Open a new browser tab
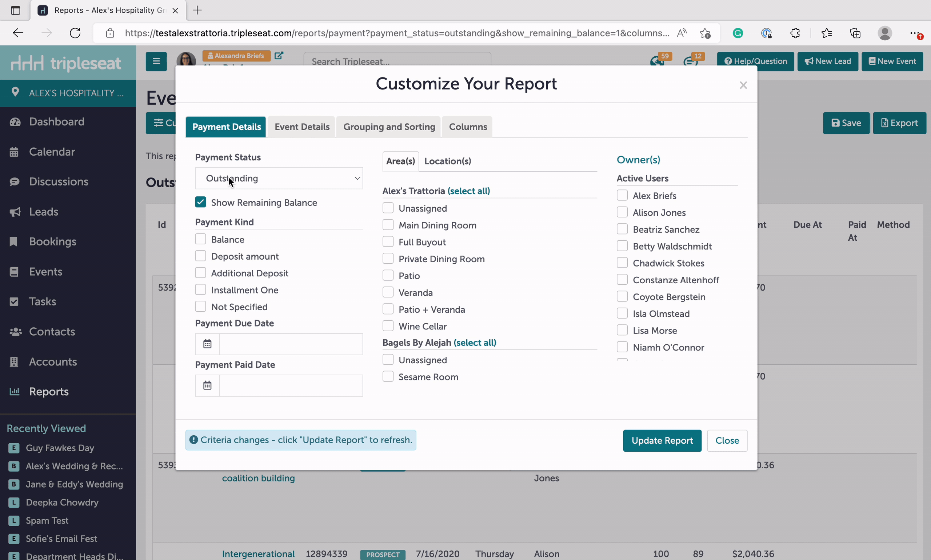 197,10
